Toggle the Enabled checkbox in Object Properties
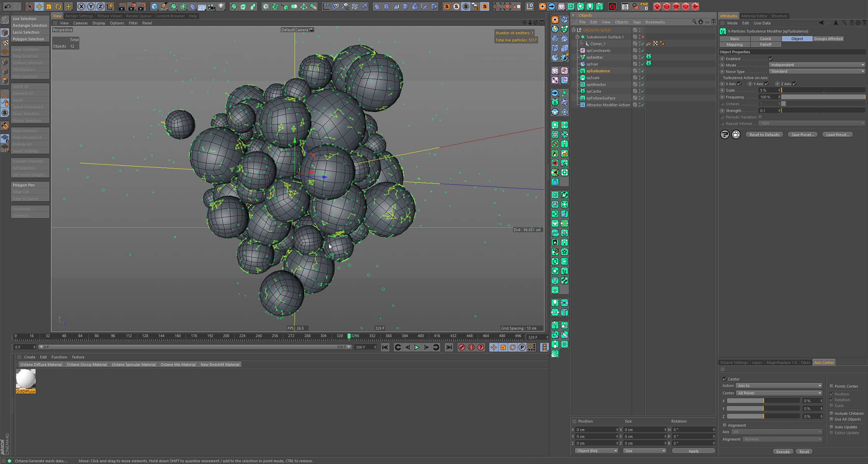Screen dimensions: 868x464 click(771, 58)
